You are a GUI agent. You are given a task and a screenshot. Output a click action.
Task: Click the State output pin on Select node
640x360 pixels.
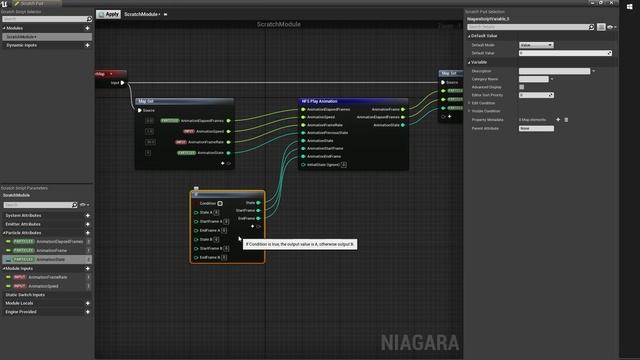coord(258,203)
